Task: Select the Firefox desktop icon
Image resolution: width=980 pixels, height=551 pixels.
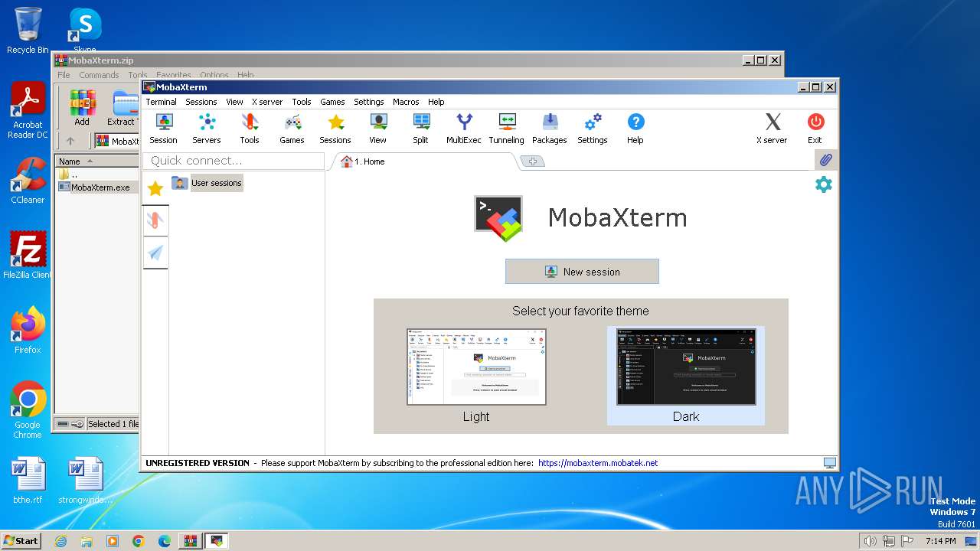Action: coord(28,330)
